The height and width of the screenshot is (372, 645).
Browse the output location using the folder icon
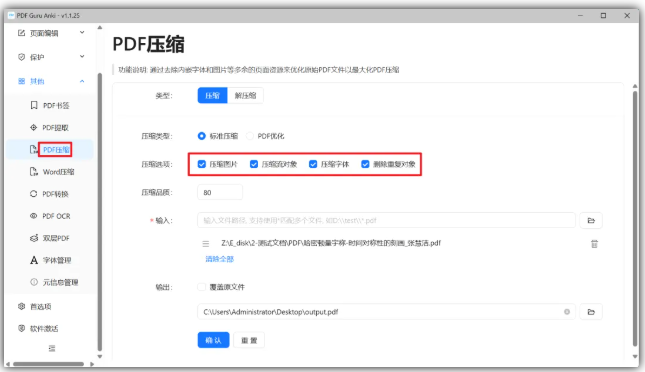(x=591, y=312)
